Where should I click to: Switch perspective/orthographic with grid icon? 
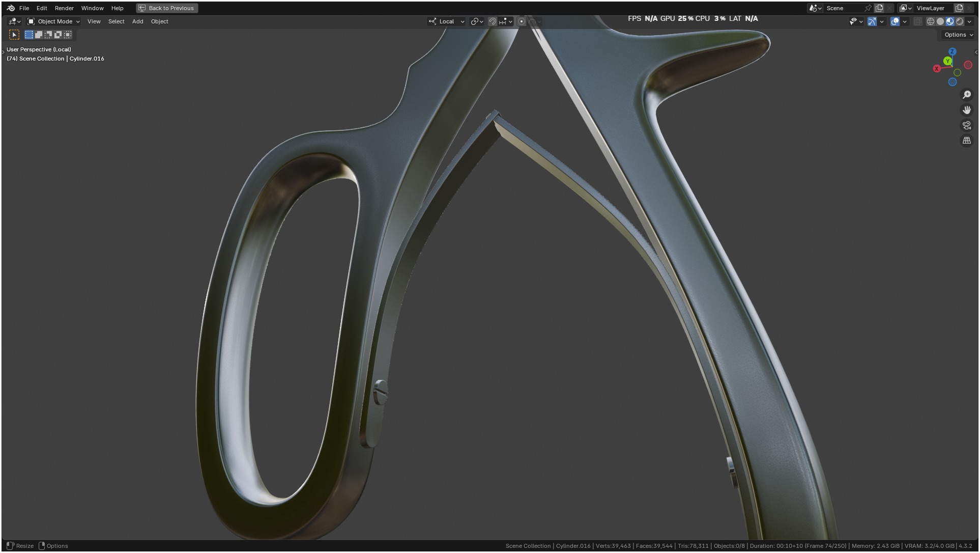pos(967,141)
